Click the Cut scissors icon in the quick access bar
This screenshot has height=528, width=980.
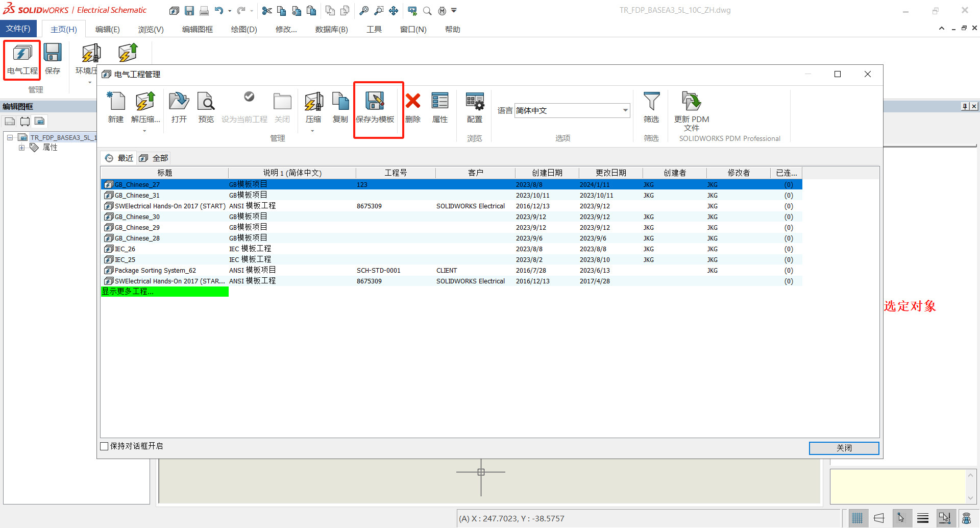click(x=267, y=10)
